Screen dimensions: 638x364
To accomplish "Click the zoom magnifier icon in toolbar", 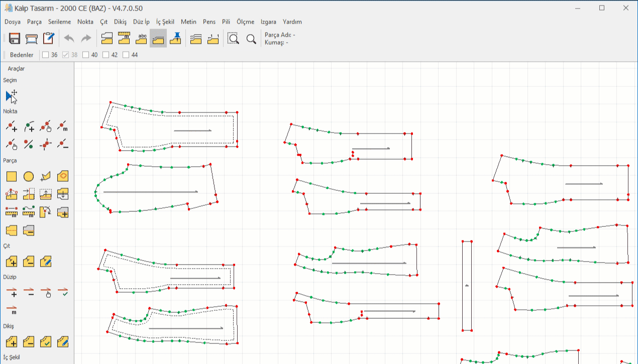I will [x=251, y=39].
